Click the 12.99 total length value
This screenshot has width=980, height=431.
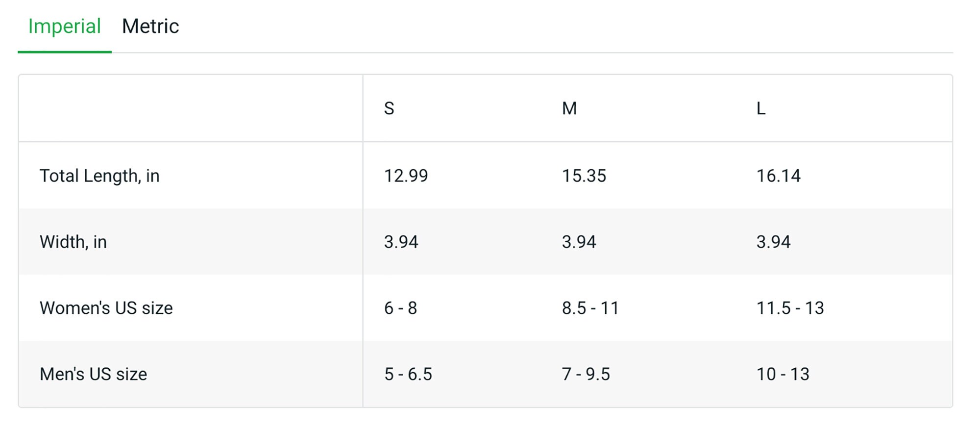(406, 176)
